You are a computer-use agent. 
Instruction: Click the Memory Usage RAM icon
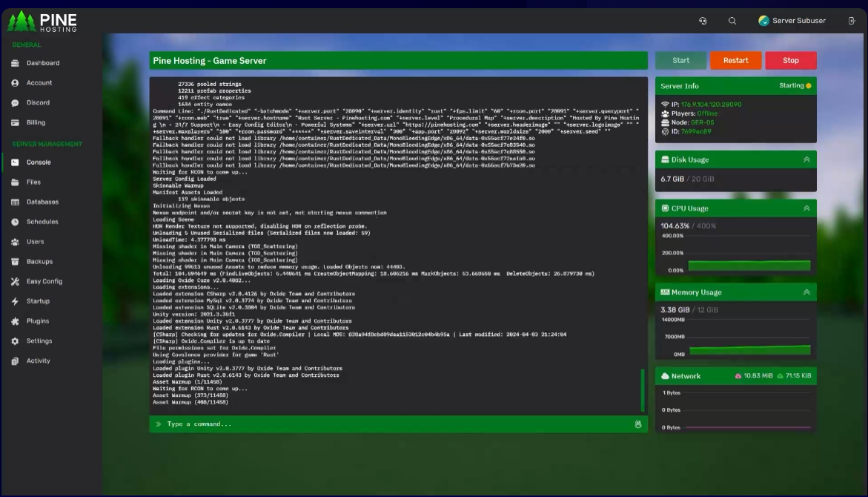[x=665, y=292]
